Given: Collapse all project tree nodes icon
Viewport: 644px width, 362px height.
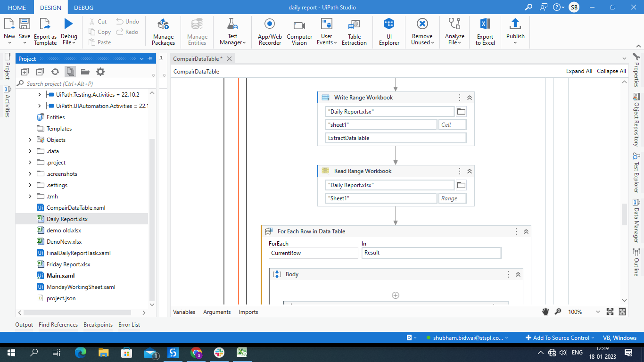Looking at the screenshot, I should 40,72.
